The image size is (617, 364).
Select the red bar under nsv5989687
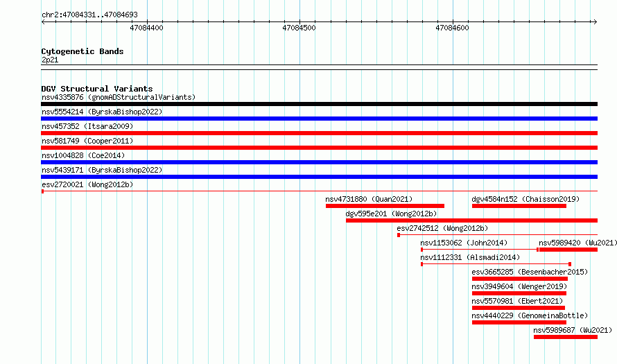(566, 337)
